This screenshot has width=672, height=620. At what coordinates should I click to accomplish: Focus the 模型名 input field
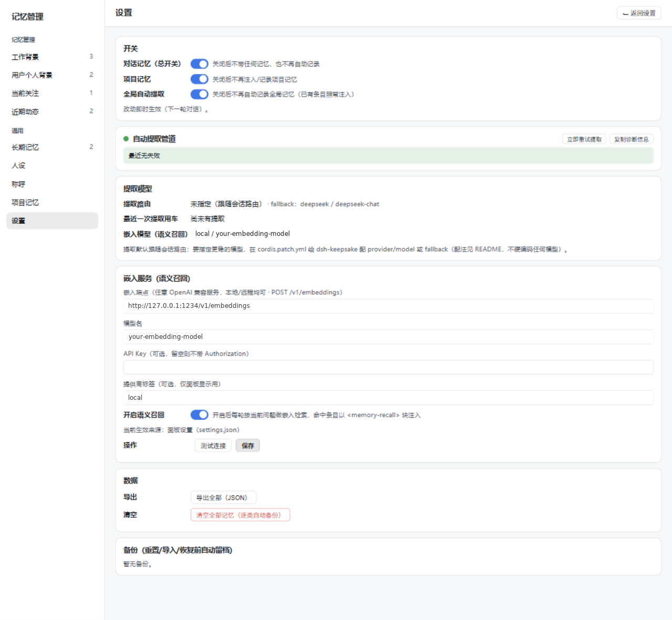pos(388,337)
